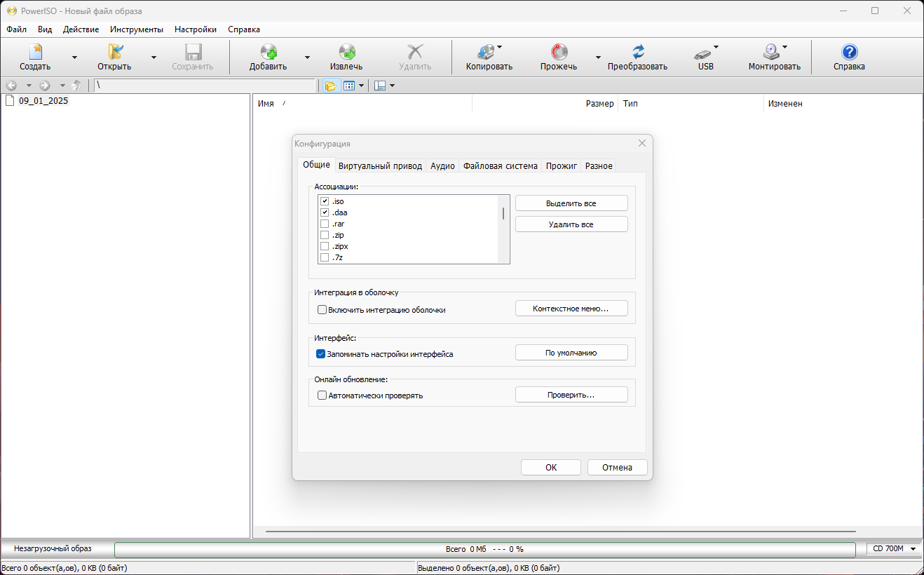
Task: Open dropdown arrow next to Создать
Action: [74, 57]
